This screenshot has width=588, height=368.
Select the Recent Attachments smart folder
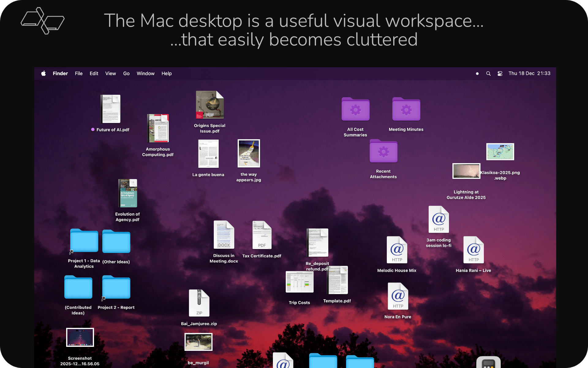pos(383,151)
